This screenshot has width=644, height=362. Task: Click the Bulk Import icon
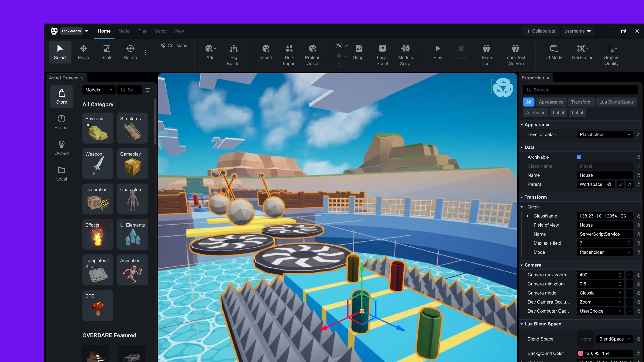click(x=289, y=48)
